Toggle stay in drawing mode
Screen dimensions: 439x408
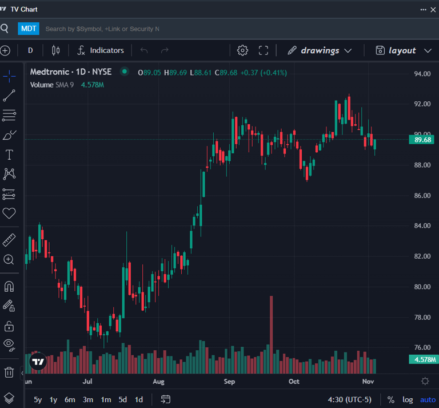click(9, 306)
